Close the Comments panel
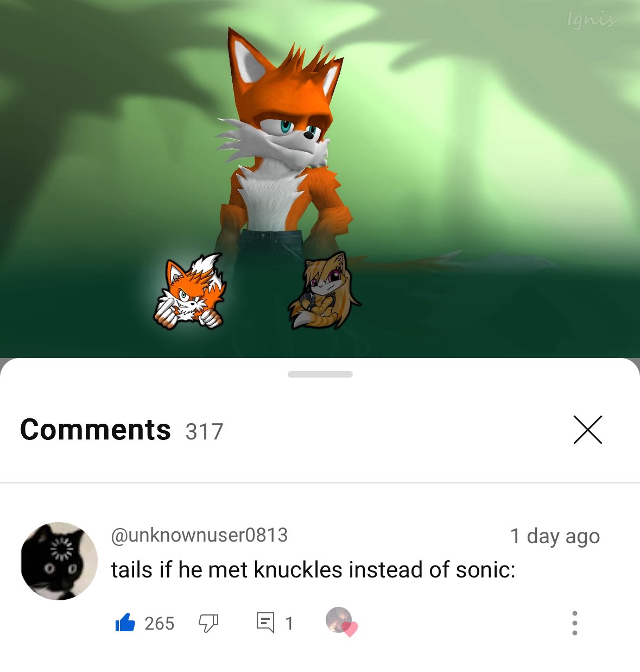Image resolution: width=640 pixels, height=672 pixels. pyautogui.click(x=588, y=430)
